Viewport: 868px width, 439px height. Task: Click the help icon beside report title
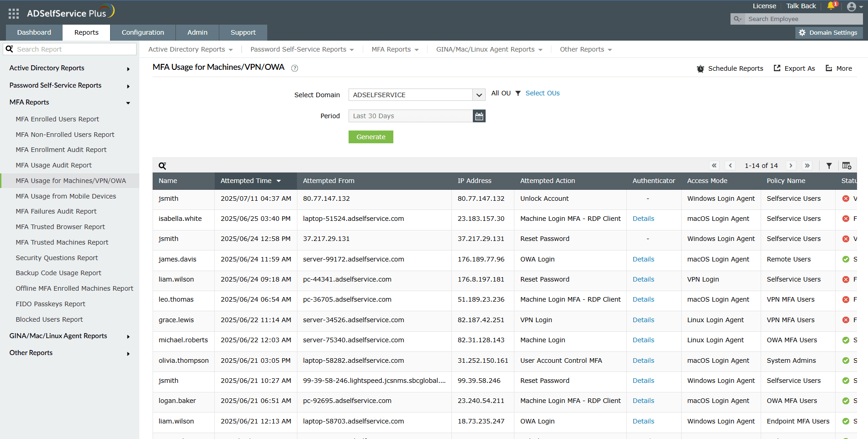[295, 68]
